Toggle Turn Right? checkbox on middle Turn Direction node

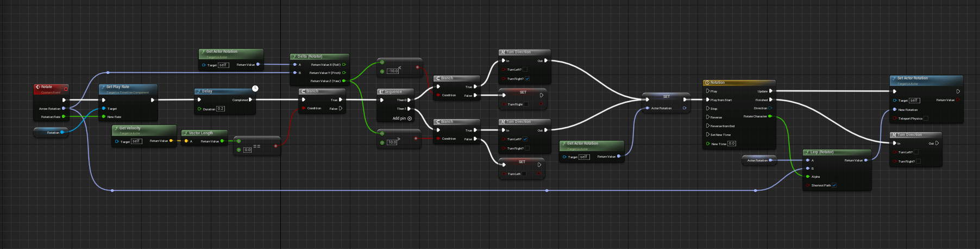click(527, 148)
